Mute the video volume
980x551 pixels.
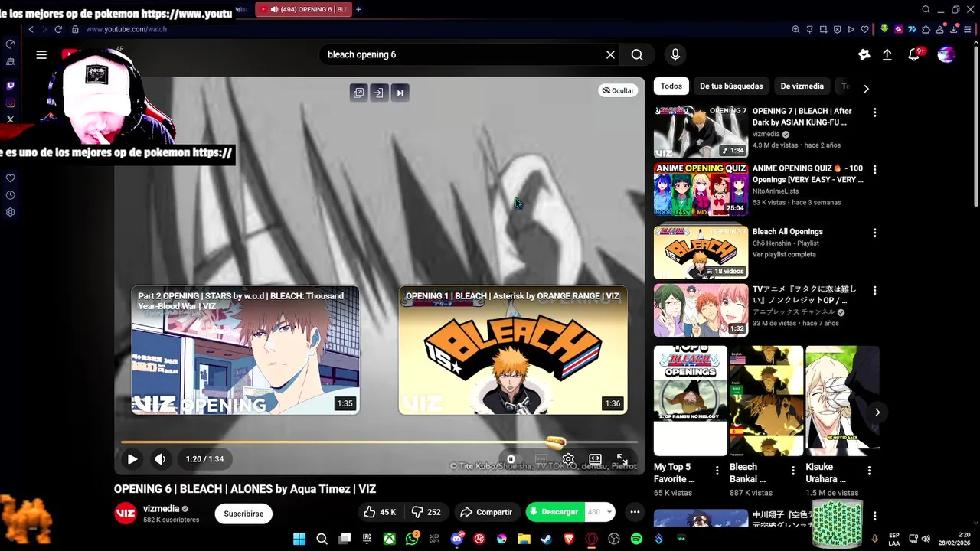(160, 459)
